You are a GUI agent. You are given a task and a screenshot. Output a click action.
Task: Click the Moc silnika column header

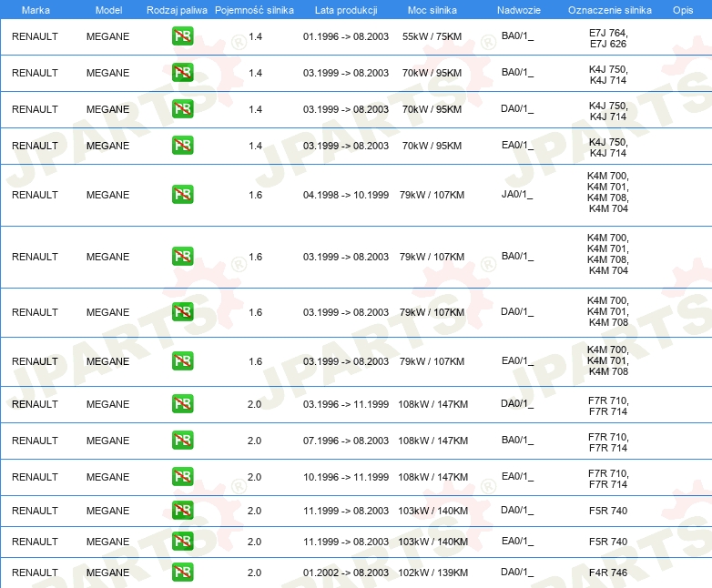[432, 10]
